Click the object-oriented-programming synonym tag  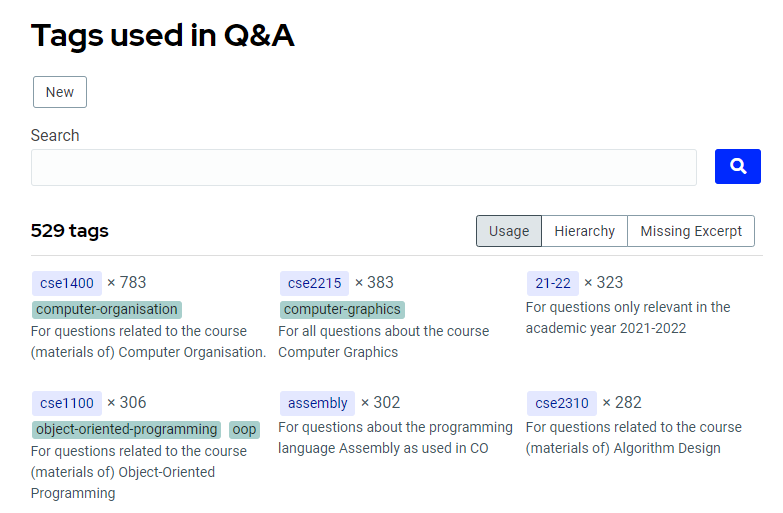[126, 429]
